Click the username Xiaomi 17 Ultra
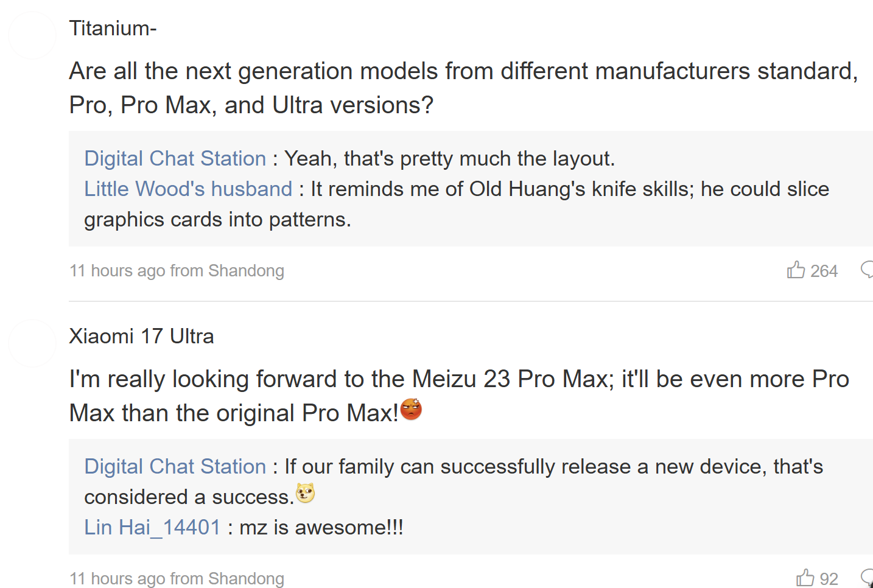Viewport: 873px width, 588px height. (x=141, y=336)
